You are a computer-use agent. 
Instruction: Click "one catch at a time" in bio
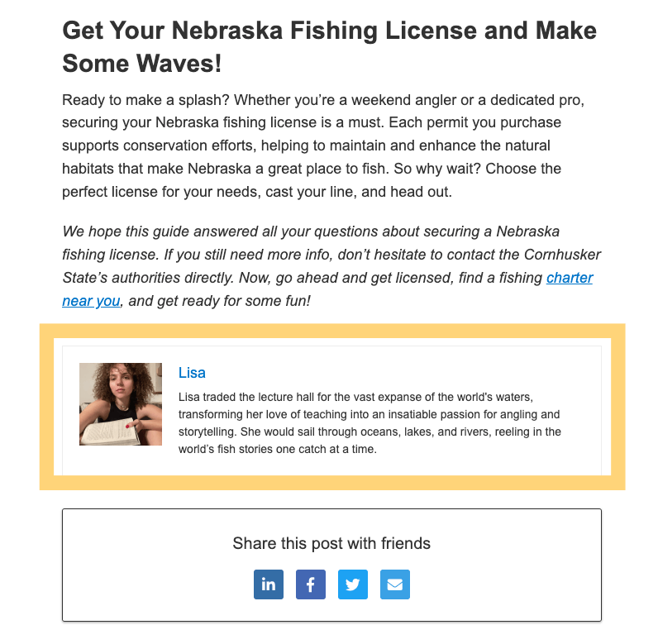coord(324,451)
